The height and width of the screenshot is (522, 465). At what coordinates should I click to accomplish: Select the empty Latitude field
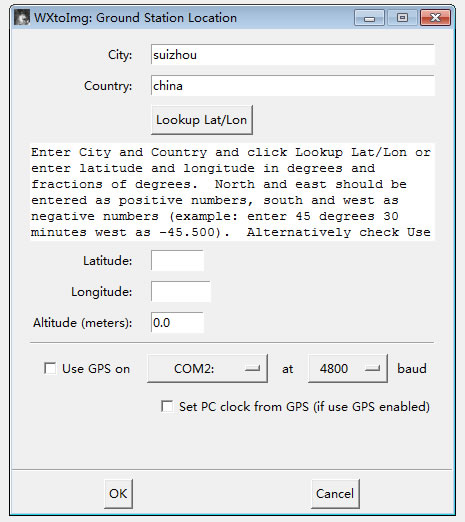177,261
